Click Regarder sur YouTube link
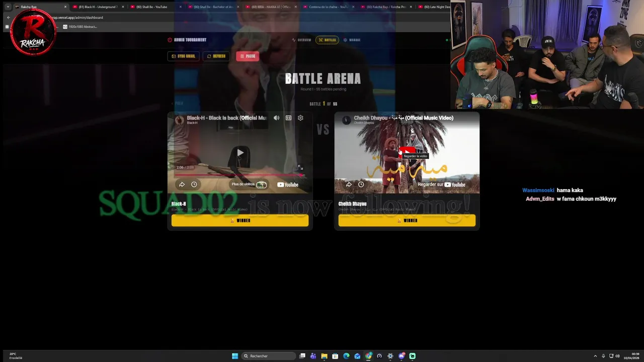The image size is (644, 362). coord(441,185)
